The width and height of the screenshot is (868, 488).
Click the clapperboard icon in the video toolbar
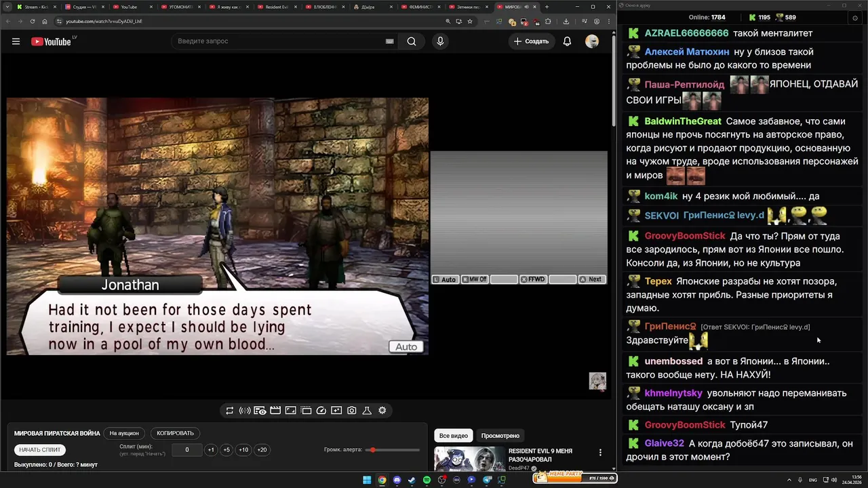click(x=275, y=411)
